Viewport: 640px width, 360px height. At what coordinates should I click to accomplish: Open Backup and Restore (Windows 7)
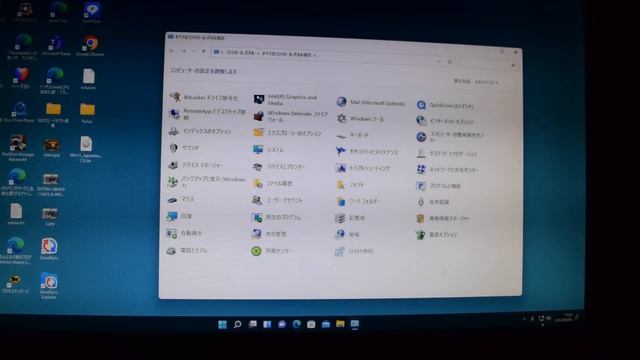pyautogui.click(x=207, y=182)
